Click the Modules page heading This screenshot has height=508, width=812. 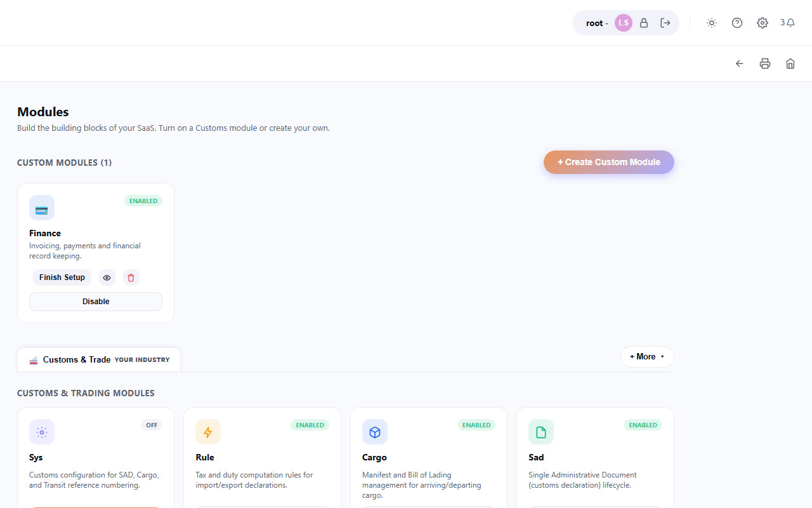[43, 112]
